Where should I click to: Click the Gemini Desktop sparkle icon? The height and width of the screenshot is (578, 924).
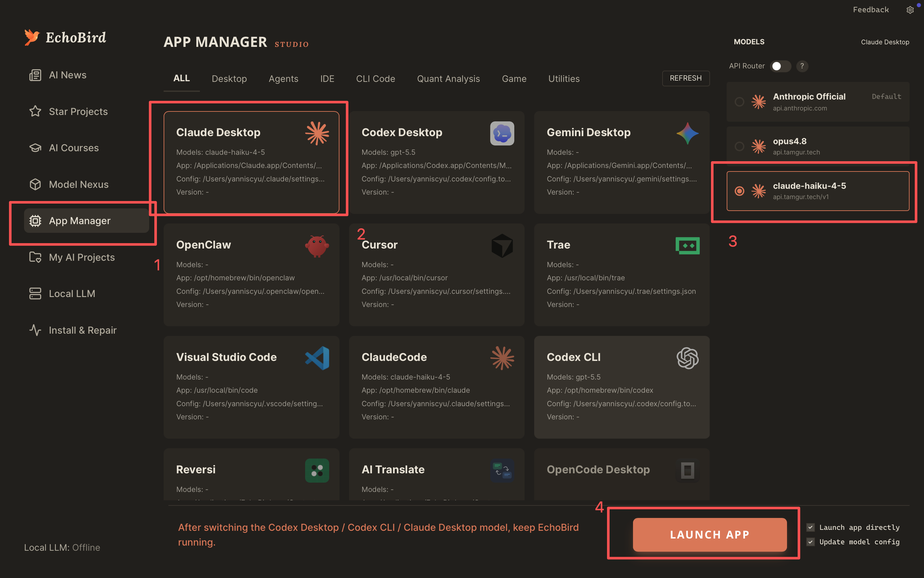click(687, 133)
